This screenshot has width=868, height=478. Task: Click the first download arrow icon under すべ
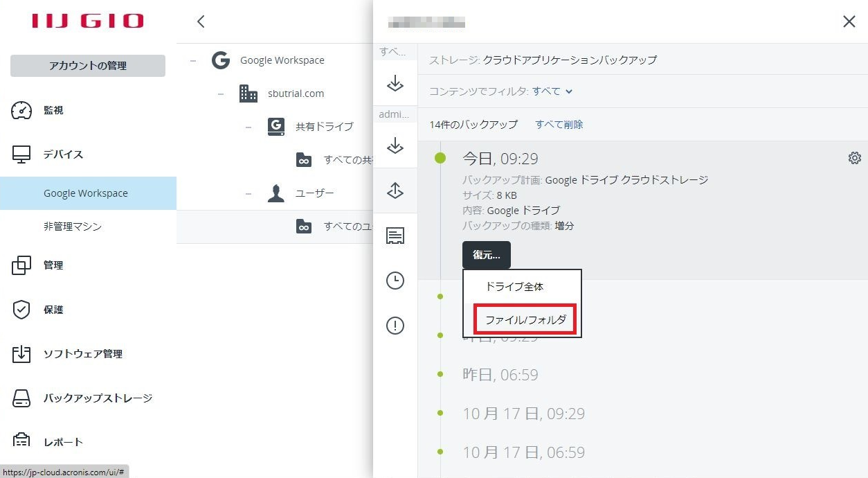click(x=395, y=83)
